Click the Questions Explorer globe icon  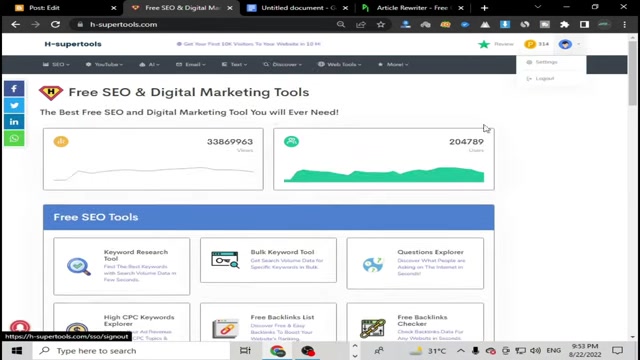tap(373, 264)
